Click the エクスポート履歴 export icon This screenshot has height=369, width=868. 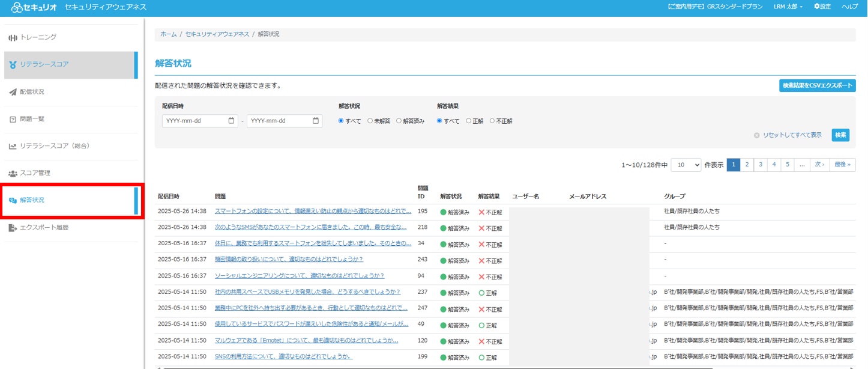[13, 228]
